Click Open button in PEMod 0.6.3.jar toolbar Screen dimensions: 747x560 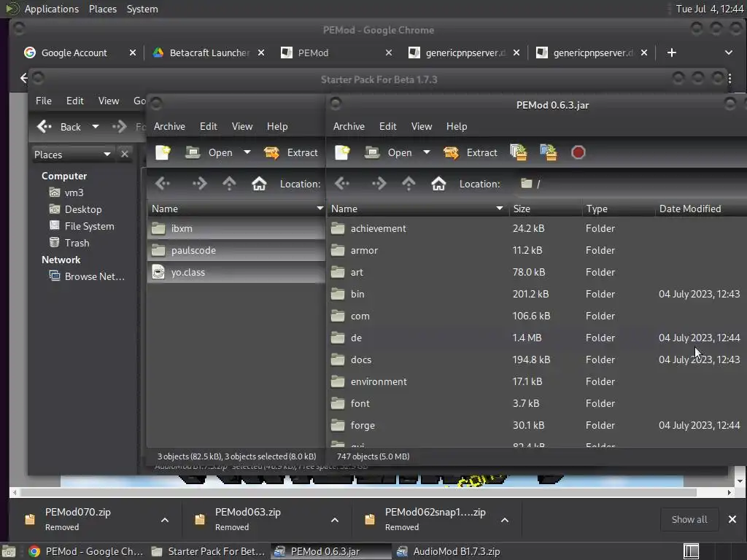[x=388, y=152]
